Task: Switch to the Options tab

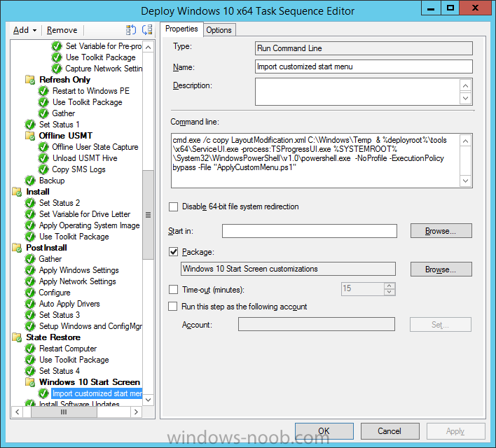Action: coord(219,30)
